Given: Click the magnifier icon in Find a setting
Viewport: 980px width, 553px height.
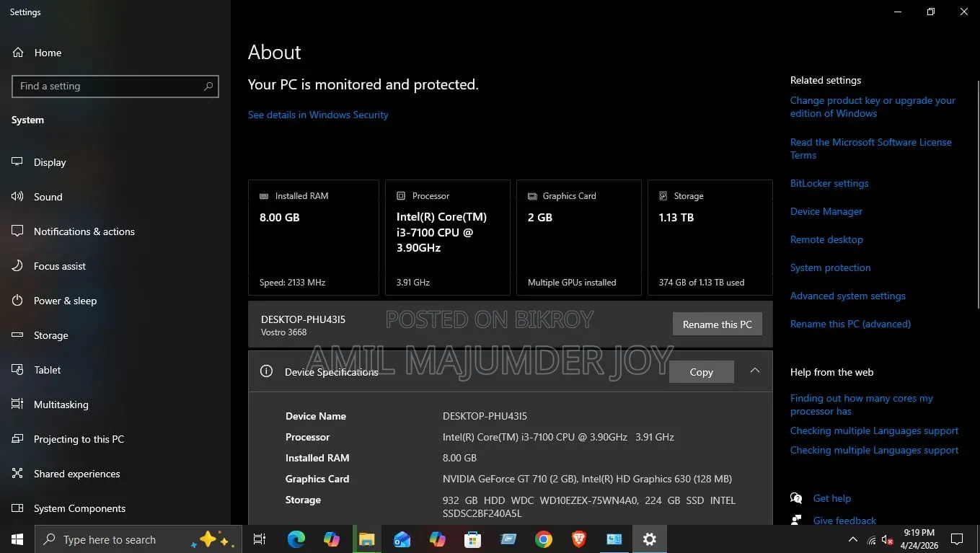Looking at the screenshot, I should point(208,86).
